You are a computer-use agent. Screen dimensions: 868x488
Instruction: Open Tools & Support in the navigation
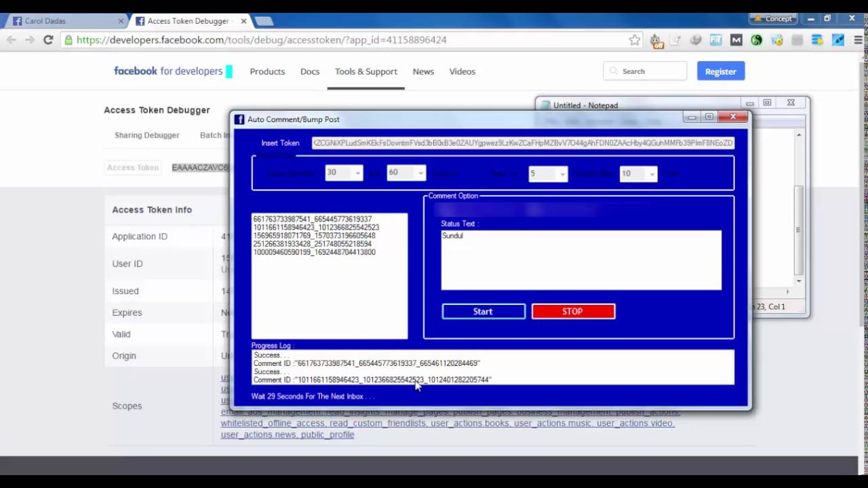(366, 71)
